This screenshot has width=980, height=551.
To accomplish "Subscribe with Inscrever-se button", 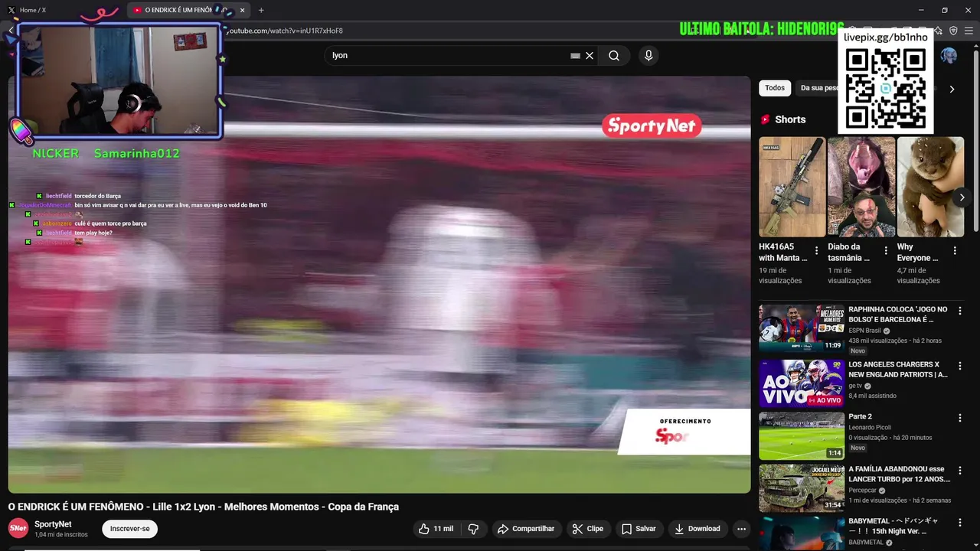I will (x=130, y=529).
